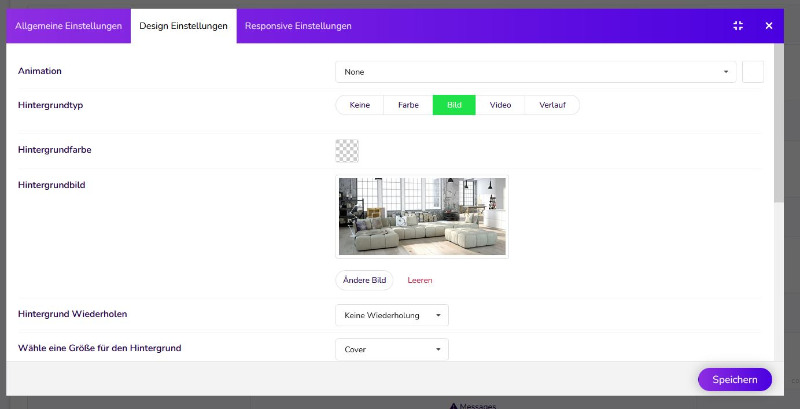
Task: Select Bild as Hintergrundtyp
Action: click(454, 105)
